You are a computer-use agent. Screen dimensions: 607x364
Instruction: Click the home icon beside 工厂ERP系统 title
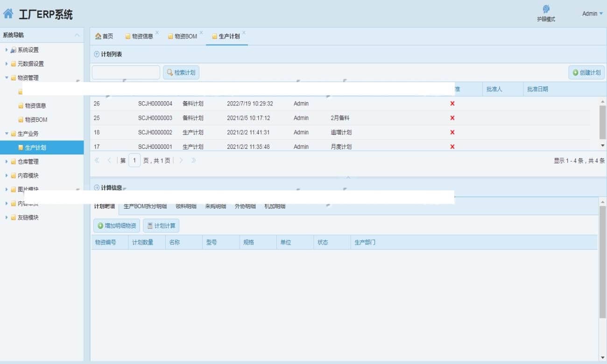(8, 14)
